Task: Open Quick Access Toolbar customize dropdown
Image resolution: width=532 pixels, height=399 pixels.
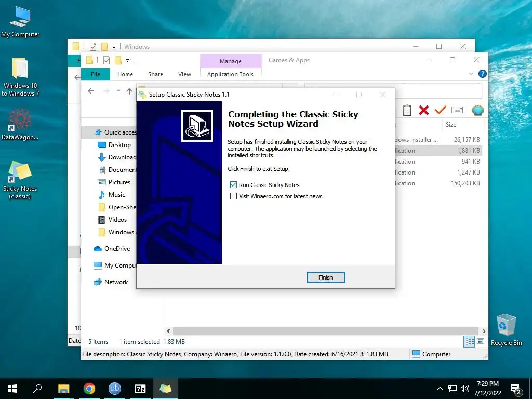Action: (x=128, y=61)
